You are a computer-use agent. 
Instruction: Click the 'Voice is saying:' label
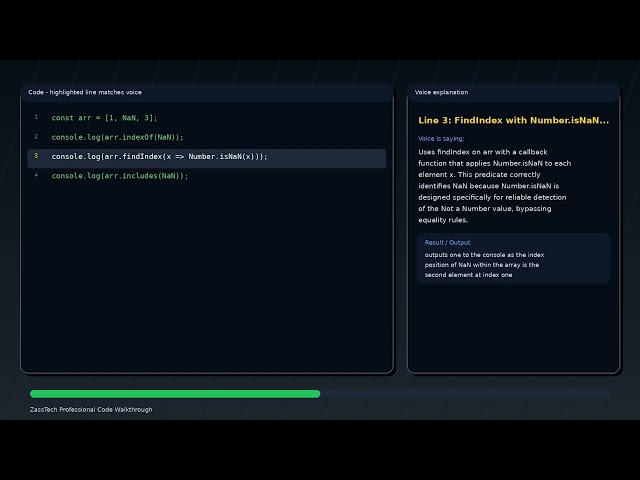click(x=441, y=139)
